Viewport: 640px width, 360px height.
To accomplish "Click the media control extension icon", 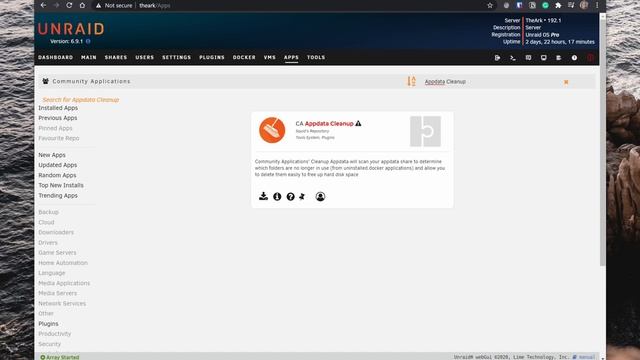I will [571, 5].
